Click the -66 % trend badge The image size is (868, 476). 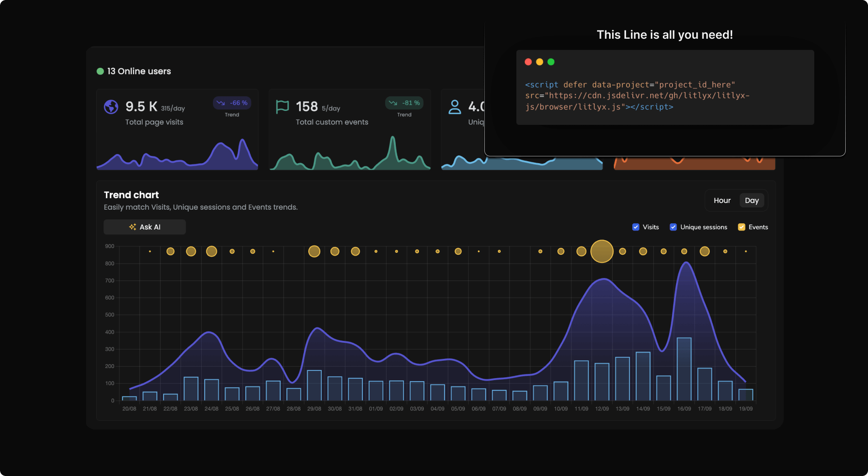click(x=232, y=103)
